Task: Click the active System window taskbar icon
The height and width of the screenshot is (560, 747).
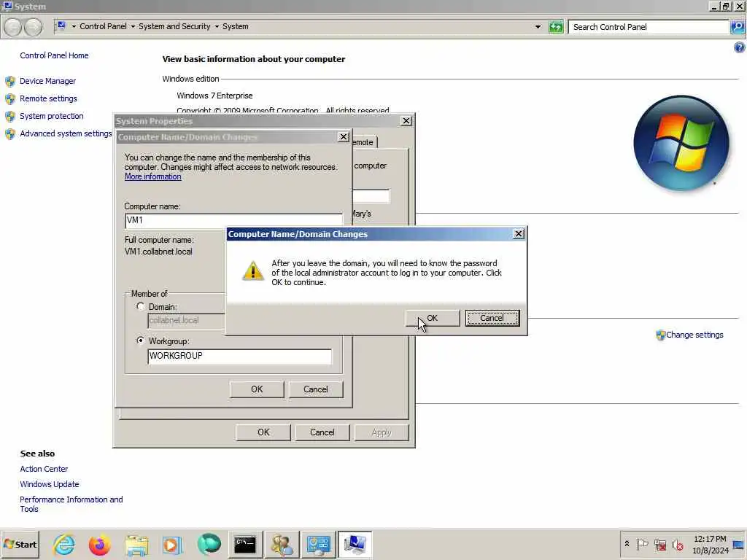Action: coord(355,545)
